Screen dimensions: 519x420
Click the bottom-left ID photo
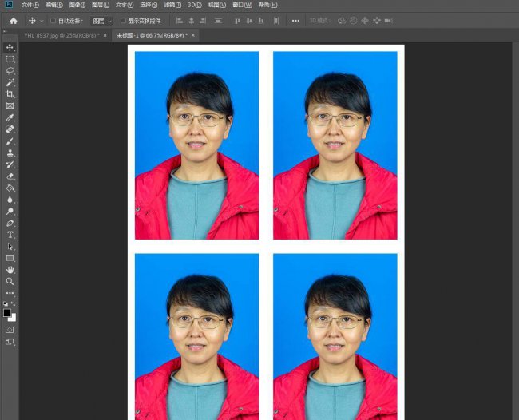pos(196,337)
